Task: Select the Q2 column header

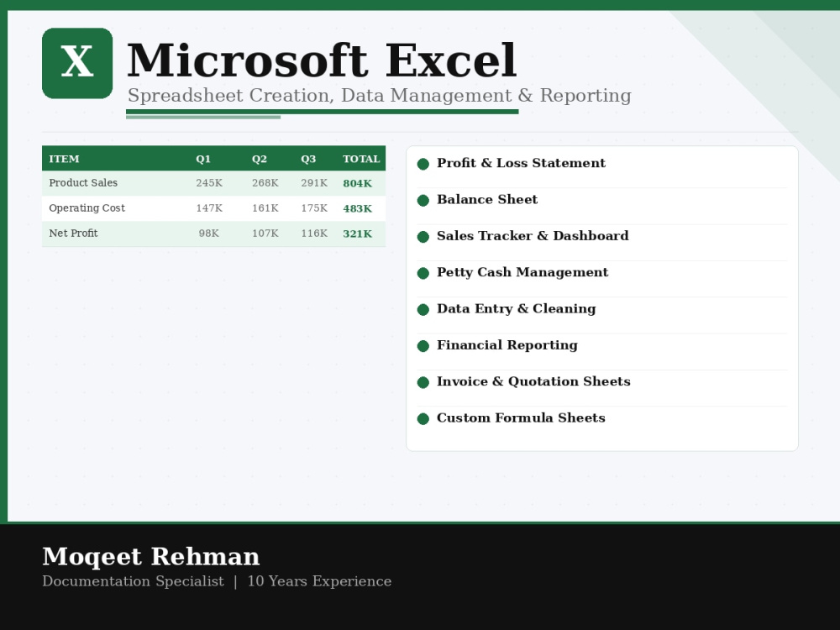Action: pos(260,159)
